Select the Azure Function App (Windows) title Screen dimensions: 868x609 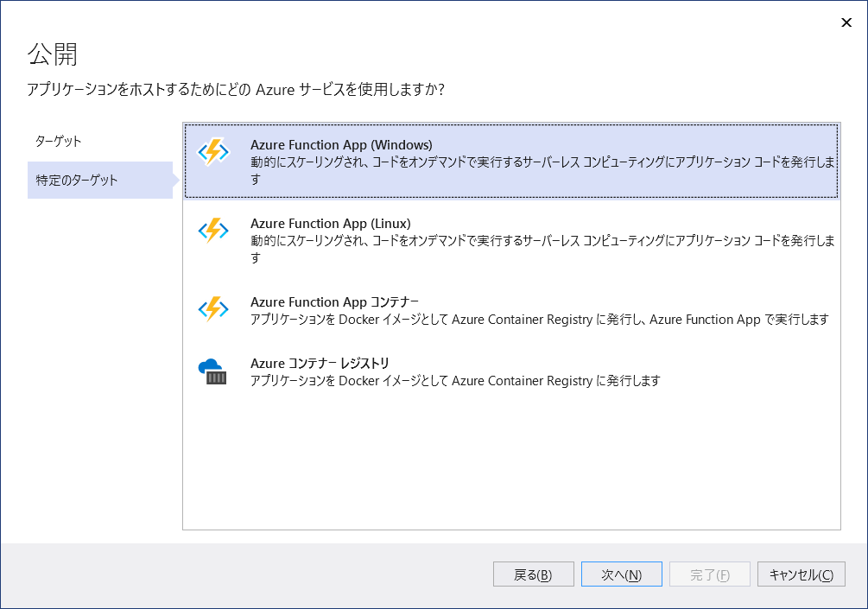coord(341,145)
